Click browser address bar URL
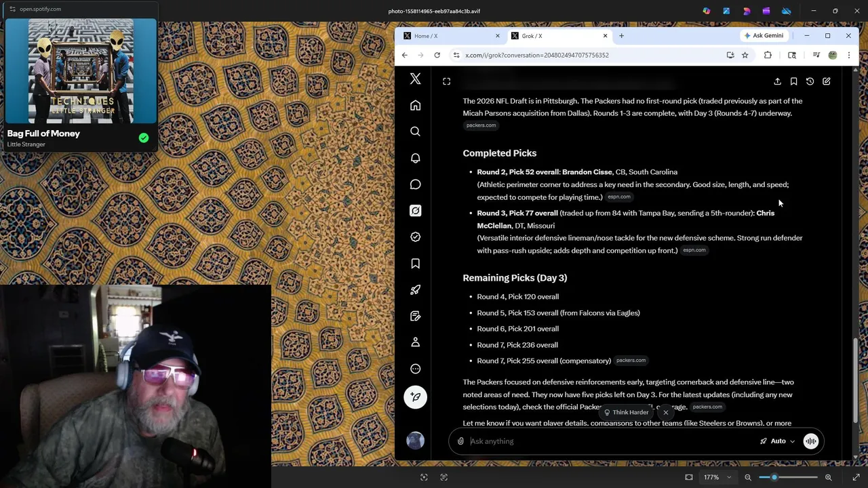Image resolution: width=868 pixels, height=488 pixels. point(537,55)
